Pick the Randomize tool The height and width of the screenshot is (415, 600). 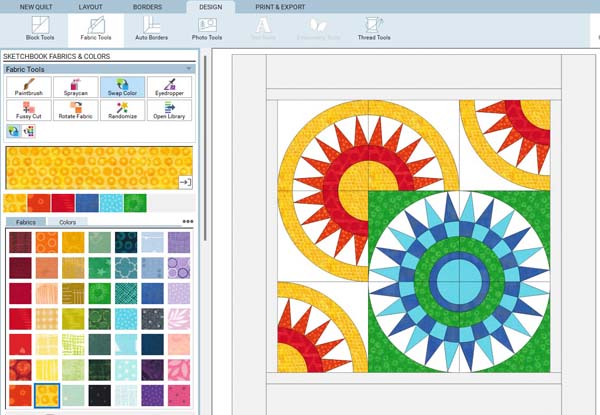click(x=122, y=110)
